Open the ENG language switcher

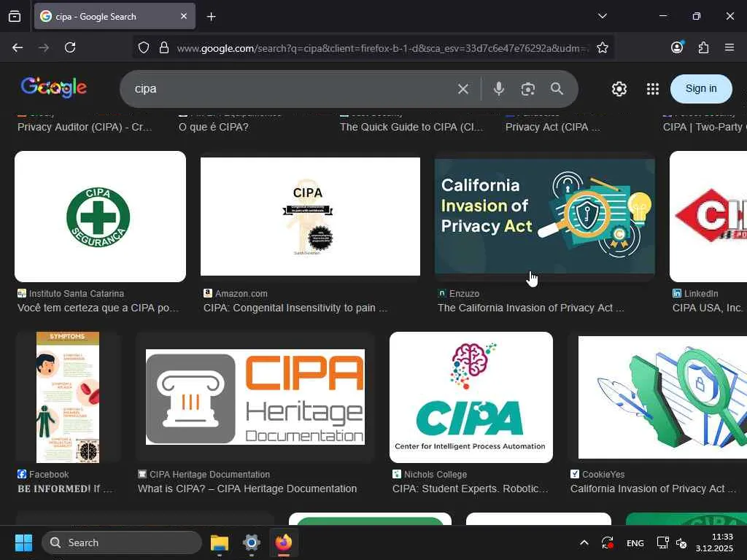pos(635,543)
